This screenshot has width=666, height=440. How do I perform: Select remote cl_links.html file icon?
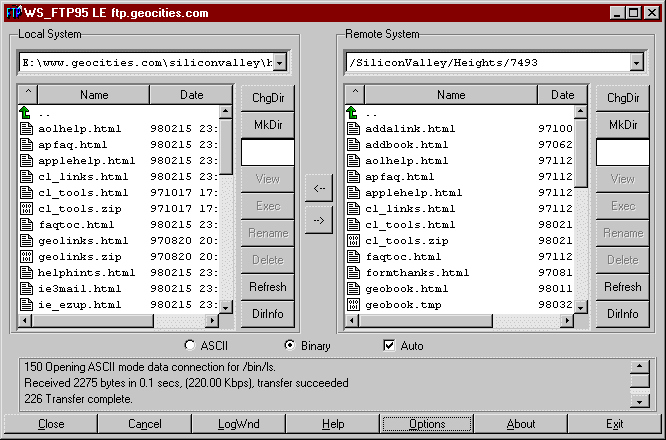click(x=353, y=209)
